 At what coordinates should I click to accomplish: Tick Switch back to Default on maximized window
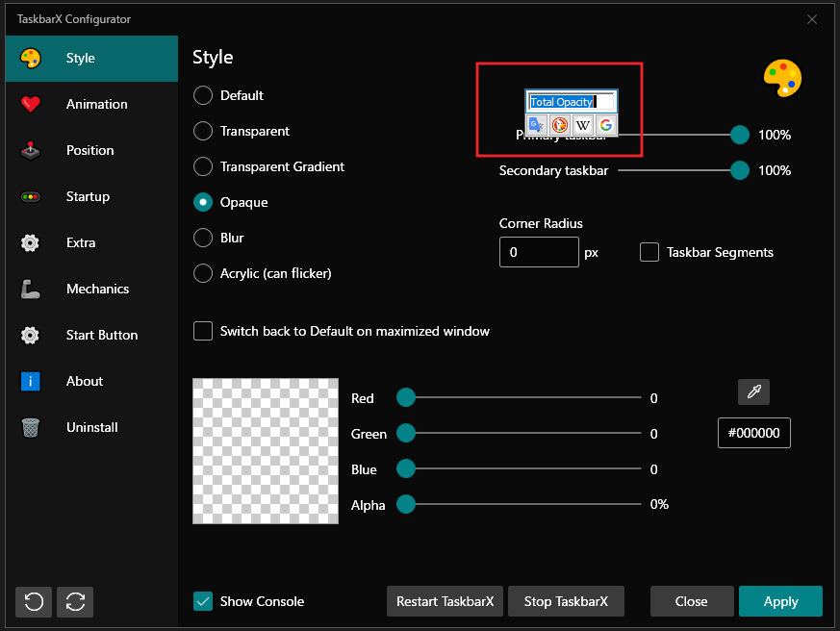coord(203,331)
